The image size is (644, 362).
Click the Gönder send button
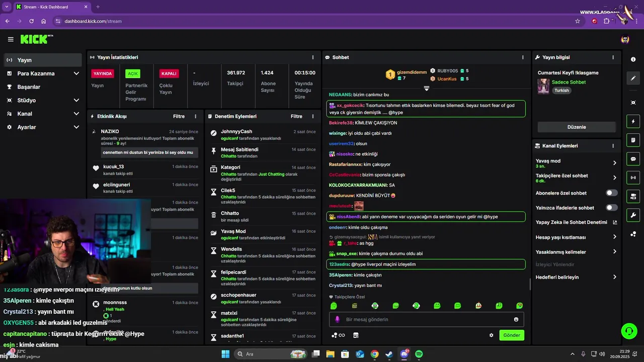(512, 335)
